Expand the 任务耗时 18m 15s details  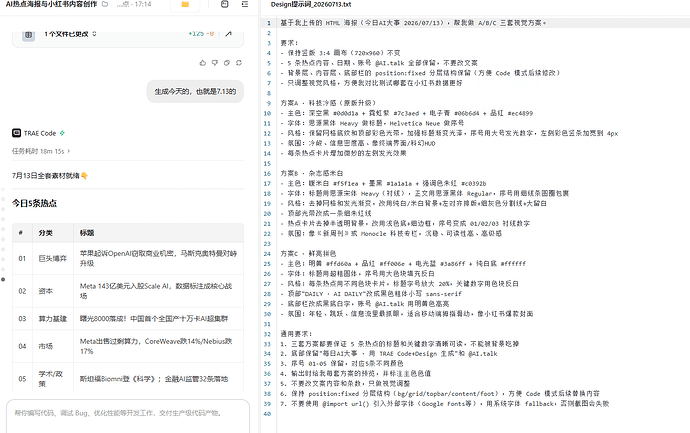41,151
